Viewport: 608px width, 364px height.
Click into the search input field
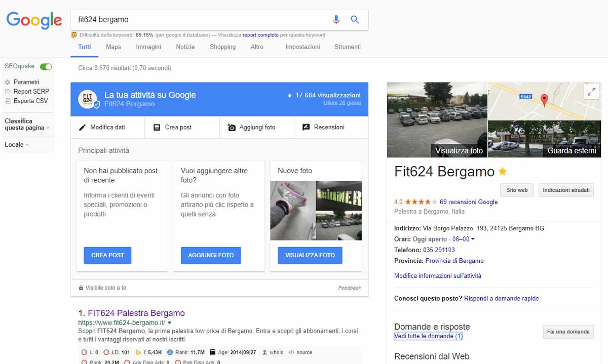point(200,20)
